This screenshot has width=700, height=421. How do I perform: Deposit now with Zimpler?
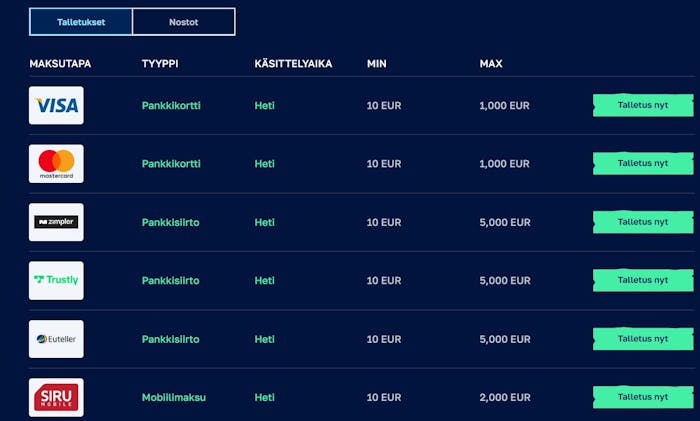(x=642, y=222)
